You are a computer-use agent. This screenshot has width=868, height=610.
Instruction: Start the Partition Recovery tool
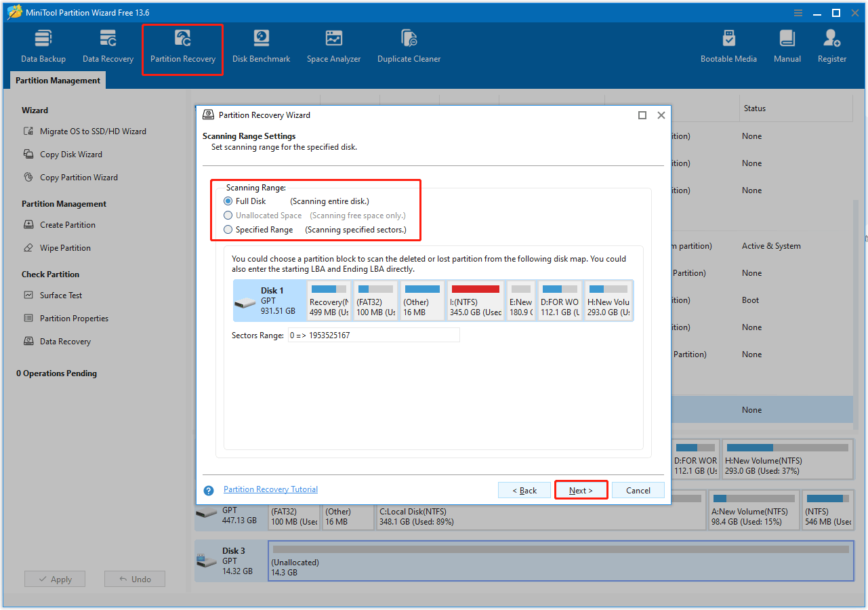coord(183,47)
